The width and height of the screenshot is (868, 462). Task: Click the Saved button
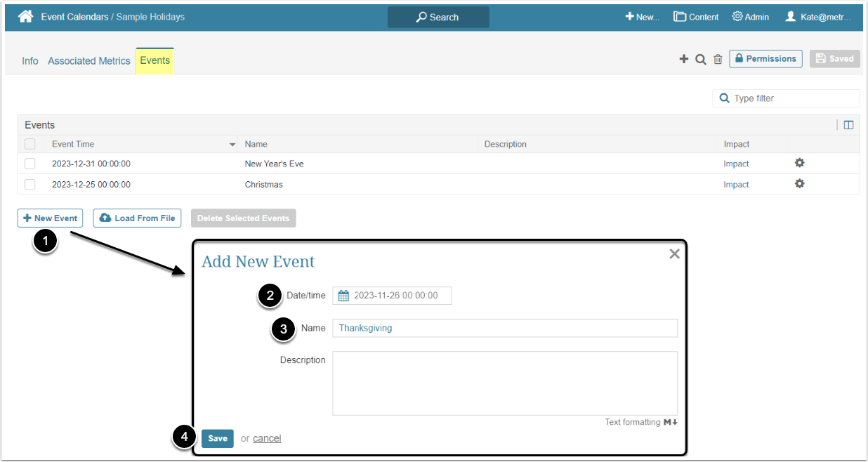click(834, 59)
